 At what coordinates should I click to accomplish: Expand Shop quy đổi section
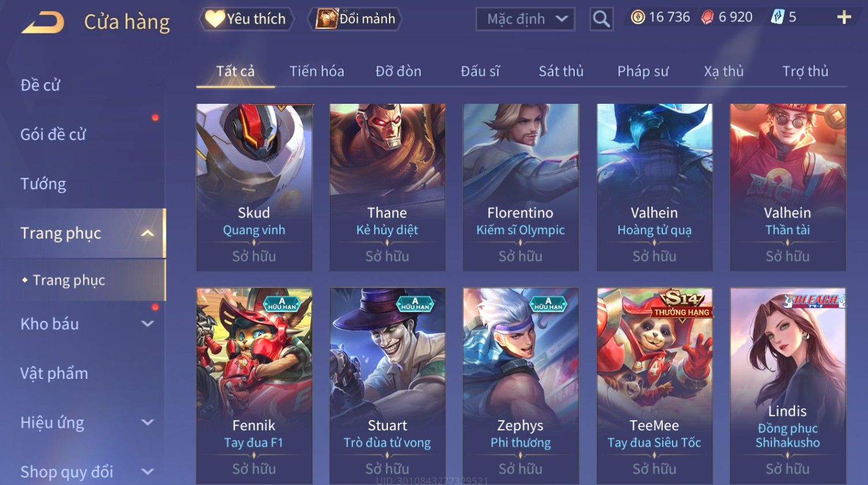(148, 472)
